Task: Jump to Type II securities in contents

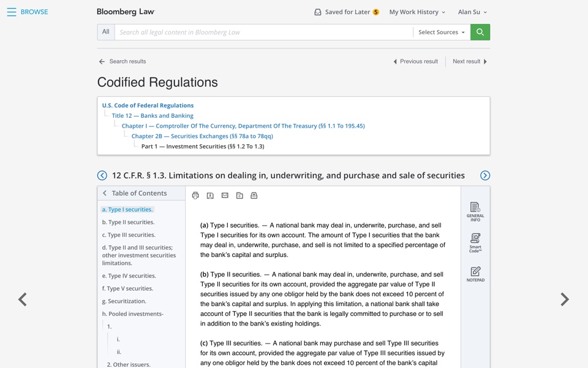Action: click(128, 222)
